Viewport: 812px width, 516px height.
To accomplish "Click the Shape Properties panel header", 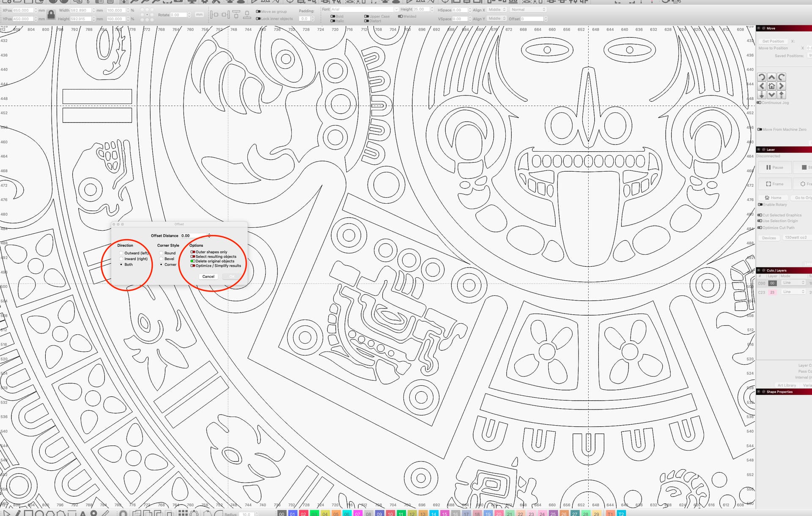I will coord(784,392).
